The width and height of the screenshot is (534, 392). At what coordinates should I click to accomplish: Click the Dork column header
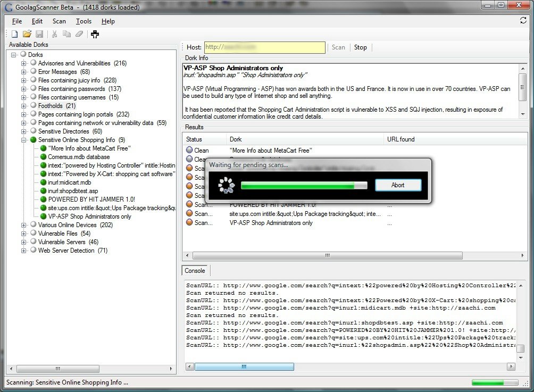point(304,139)
